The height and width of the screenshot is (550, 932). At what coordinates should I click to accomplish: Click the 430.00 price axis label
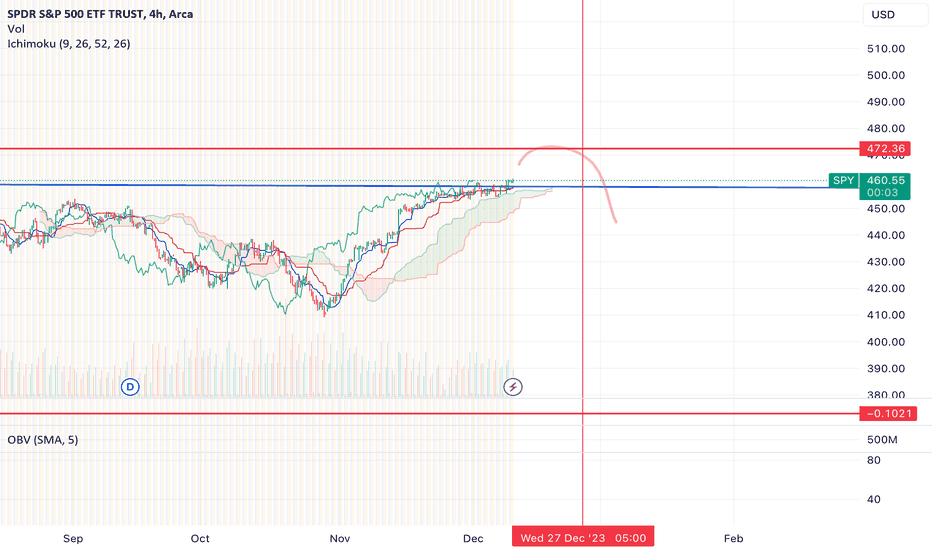pos(886,262)
